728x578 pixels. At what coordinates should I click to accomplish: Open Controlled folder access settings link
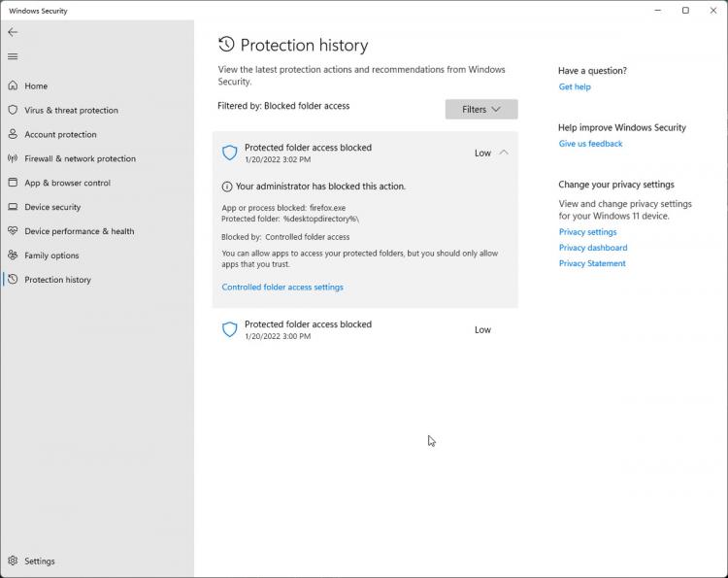[282, 288]
